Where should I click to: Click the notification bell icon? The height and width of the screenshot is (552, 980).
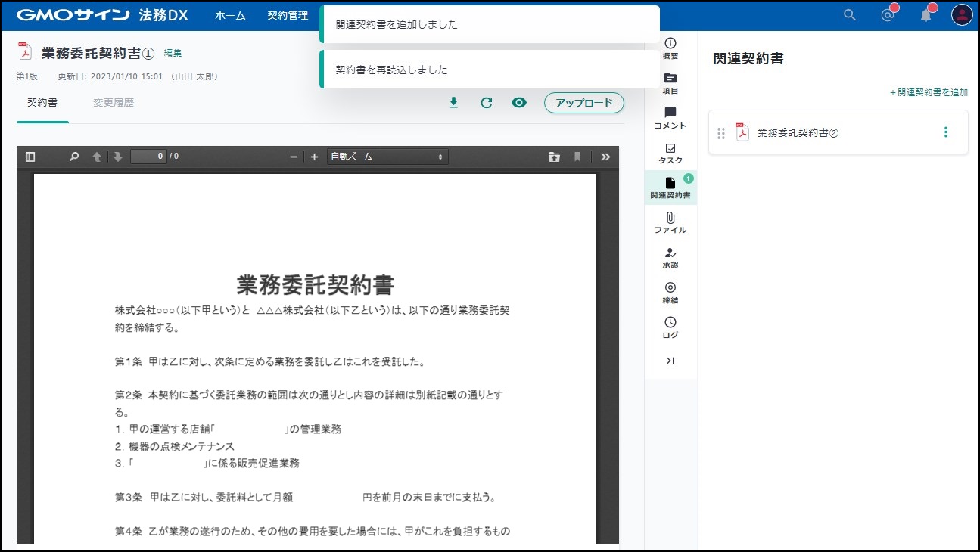coord(926,15)
